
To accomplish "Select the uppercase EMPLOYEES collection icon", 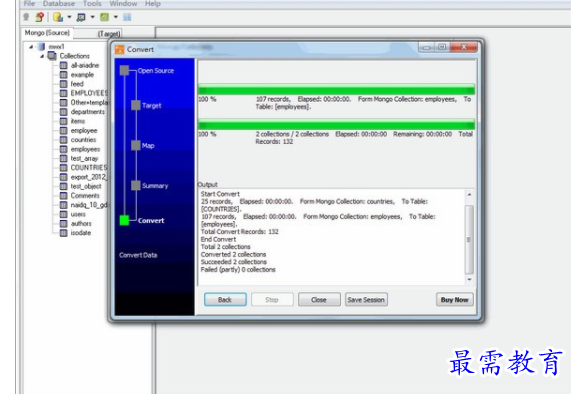I will [x=63, y=93].
